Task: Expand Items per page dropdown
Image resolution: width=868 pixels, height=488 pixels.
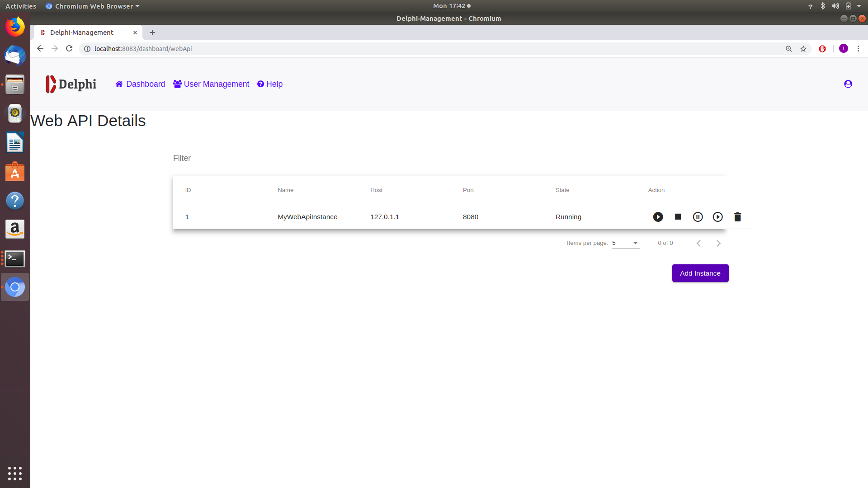Action: pyautogui.click(x=626, y=243)
